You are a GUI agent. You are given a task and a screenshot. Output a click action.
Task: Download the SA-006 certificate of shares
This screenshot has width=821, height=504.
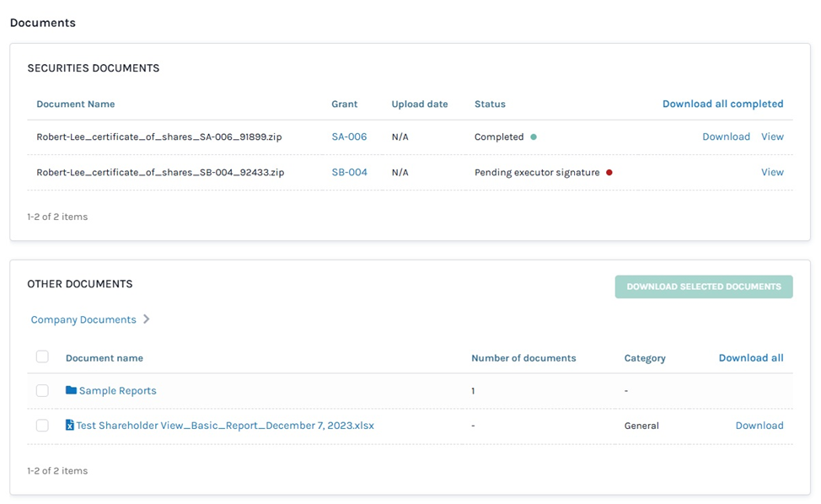pyautogui.click(x=726, y=137)
